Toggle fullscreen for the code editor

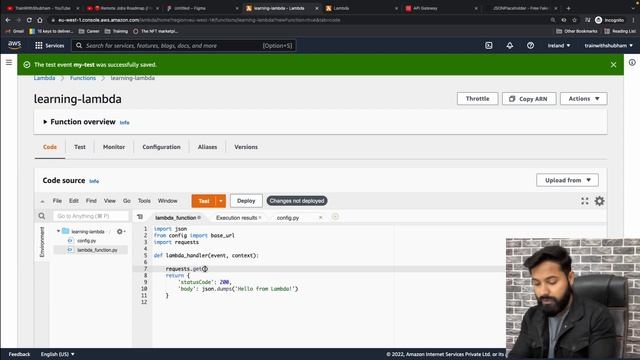[x=585, y=201]
